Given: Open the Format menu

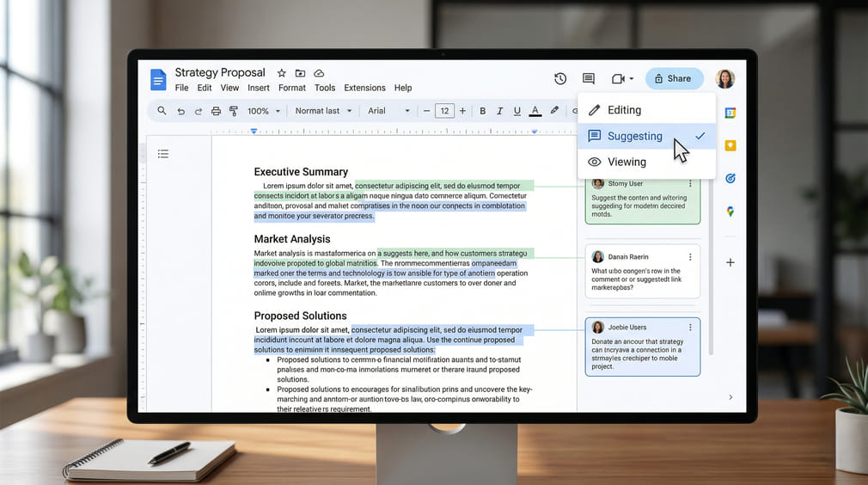Looking at the screenshot, I should tap(291, 88).
